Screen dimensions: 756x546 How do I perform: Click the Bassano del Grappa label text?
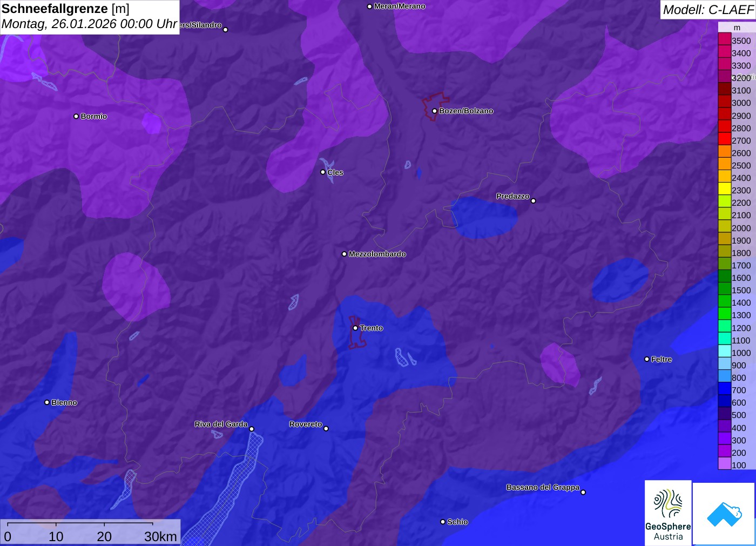[543, 487]
